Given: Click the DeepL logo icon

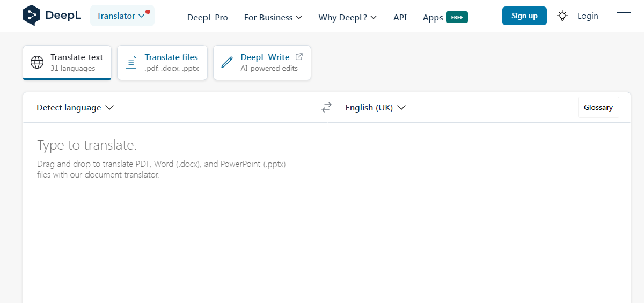Looking at the screenshot, I should tap(32, 16).
